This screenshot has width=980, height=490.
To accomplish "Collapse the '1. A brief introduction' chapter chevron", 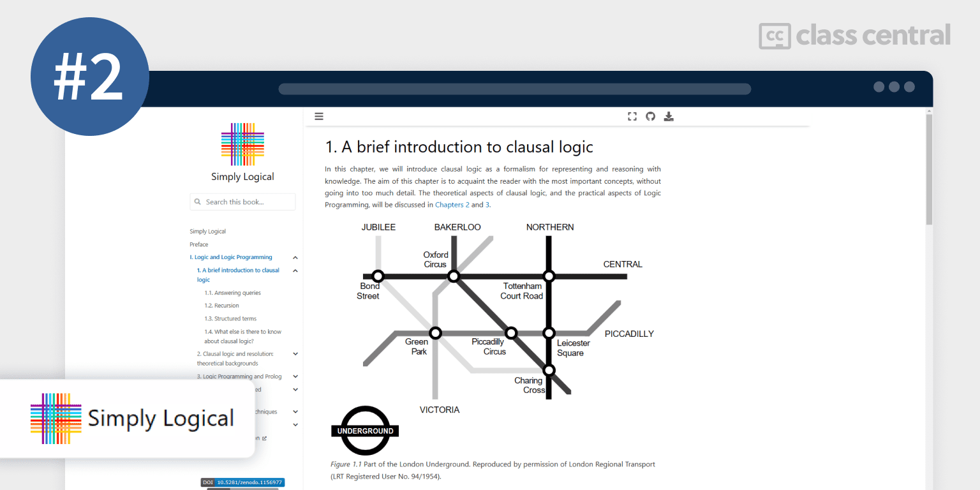I will [x=295, y=271].
